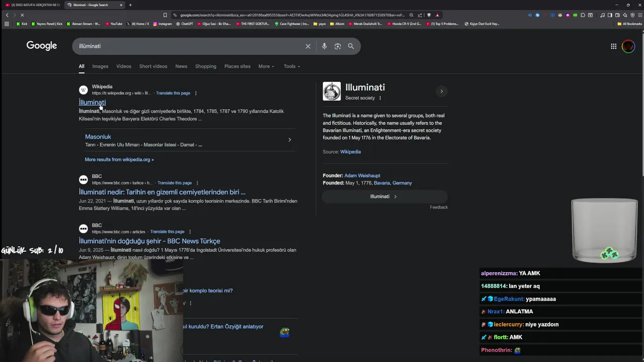The width and height of the screenshot is (644, 362).
Task: Open the bookmarks bar apps grid icon
Action: pyautogui.click(x=7, y=24)
